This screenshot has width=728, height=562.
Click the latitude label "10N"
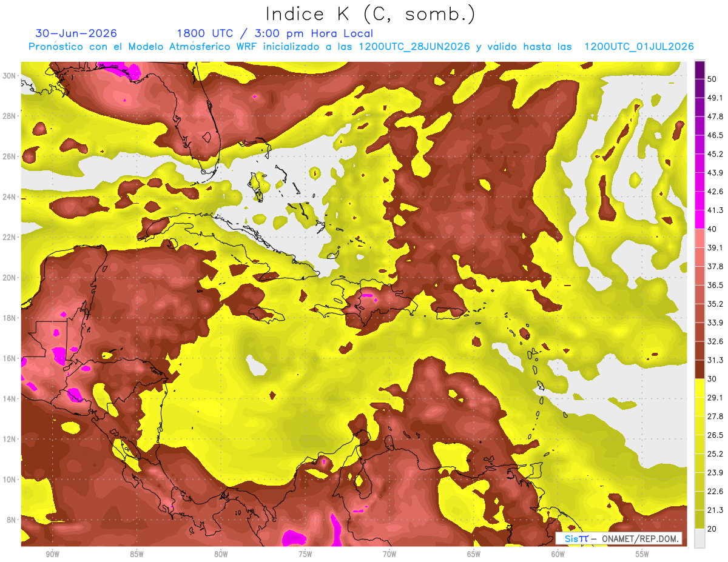9,480
